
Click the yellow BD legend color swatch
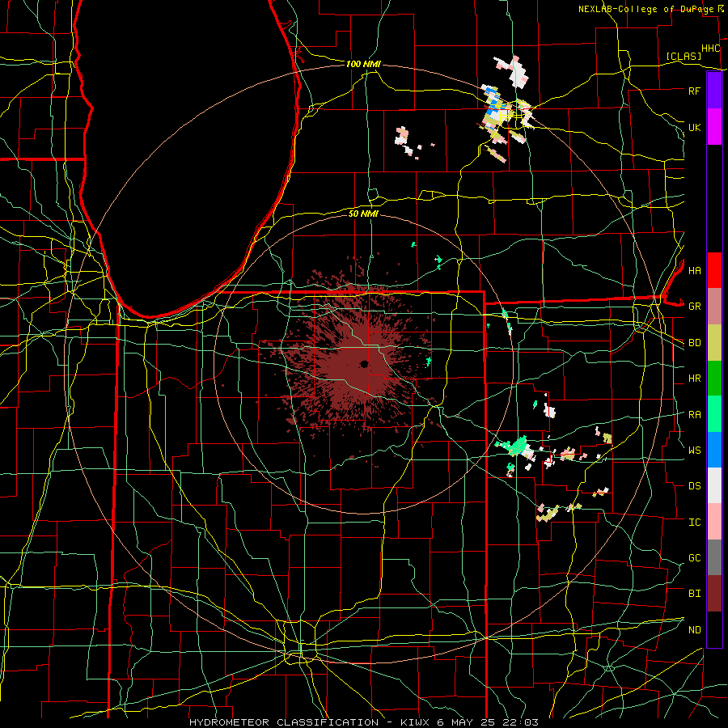pyautogui.click(x=714, y=343)
